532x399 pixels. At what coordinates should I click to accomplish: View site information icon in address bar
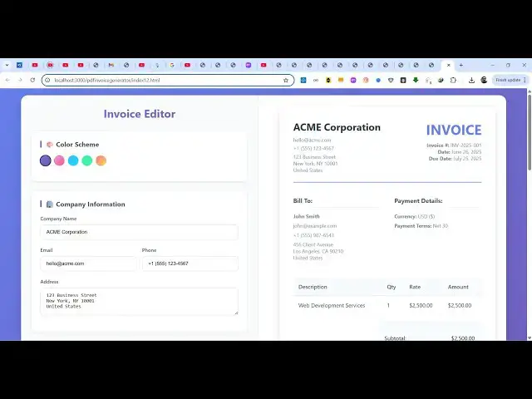pos(47,80)
